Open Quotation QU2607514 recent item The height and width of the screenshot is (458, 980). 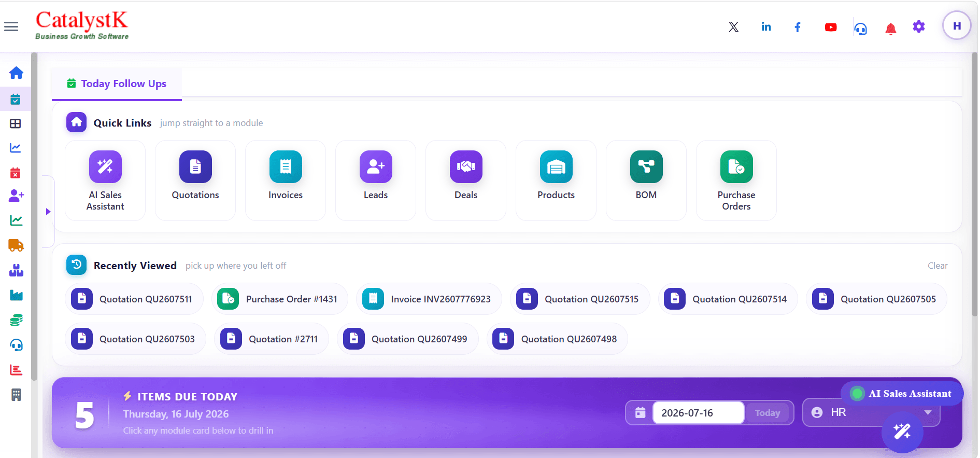tap(728, 299)
